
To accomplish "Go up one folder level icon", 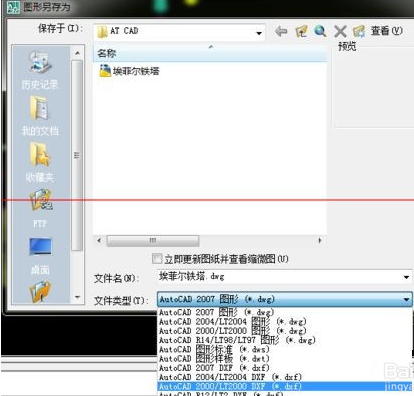I will click(x=301, y=31).
